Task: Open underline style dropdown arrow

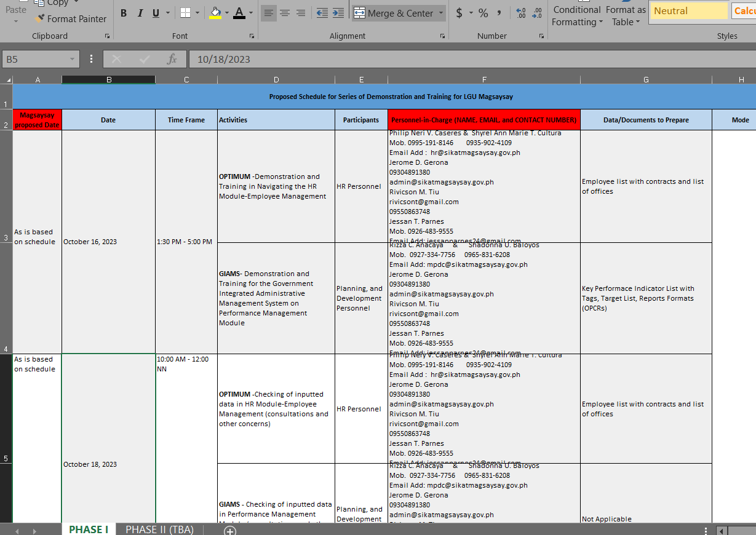Action: pyautogui.click(x=168, y=13)
